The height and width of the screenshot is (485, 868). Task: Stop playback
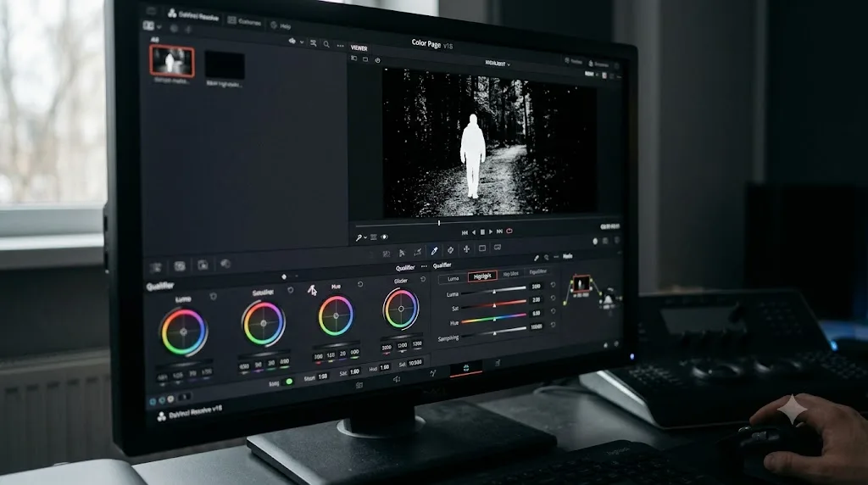(482, 232)
